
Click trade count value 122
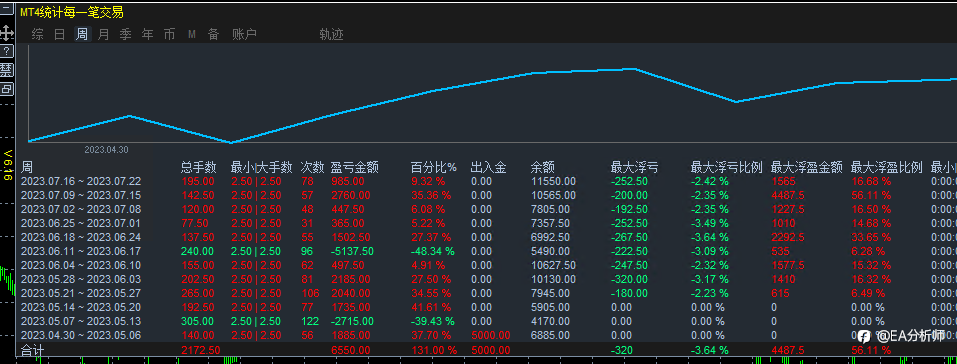tap(310, 321)
